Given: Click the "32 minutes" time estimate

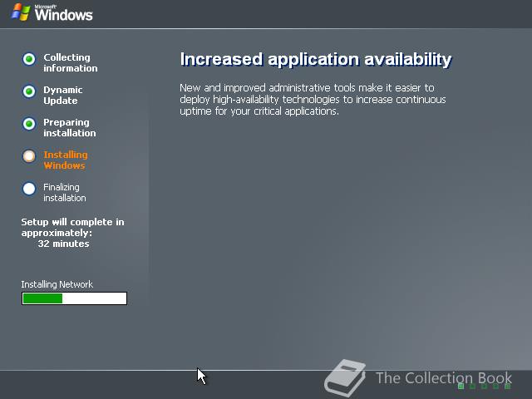Looking at the screenshot, I should 63,244.
